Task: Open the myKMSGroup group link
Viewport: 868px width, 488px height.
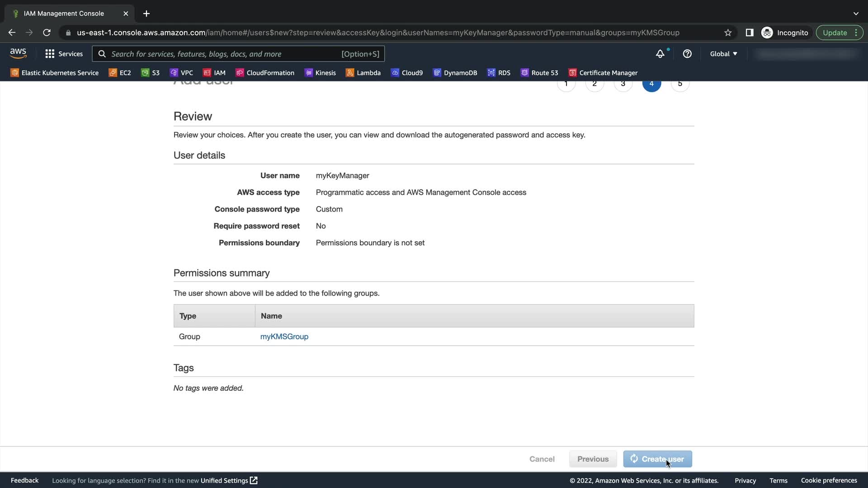Action: tap(284, 337)
